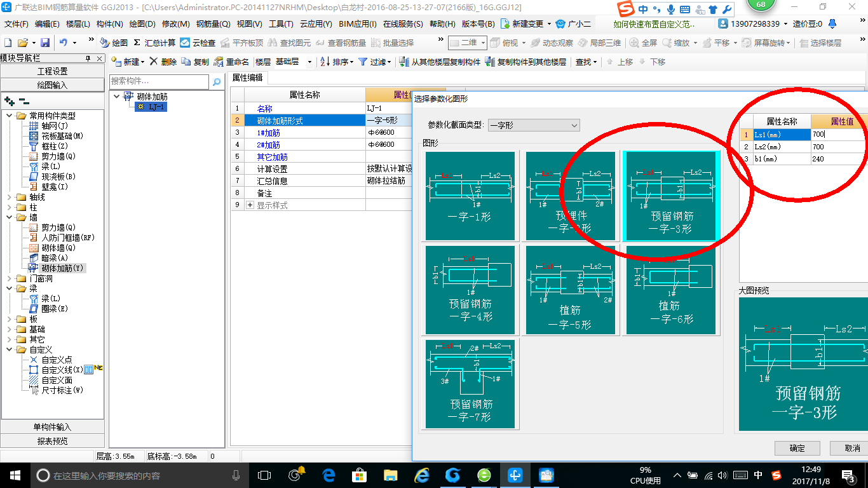Image resolution: width=868 pixels, height=488 pixels.
Task: Select 植筋 一字-6形 thumbnail
Action: click(x=671, y=289)
